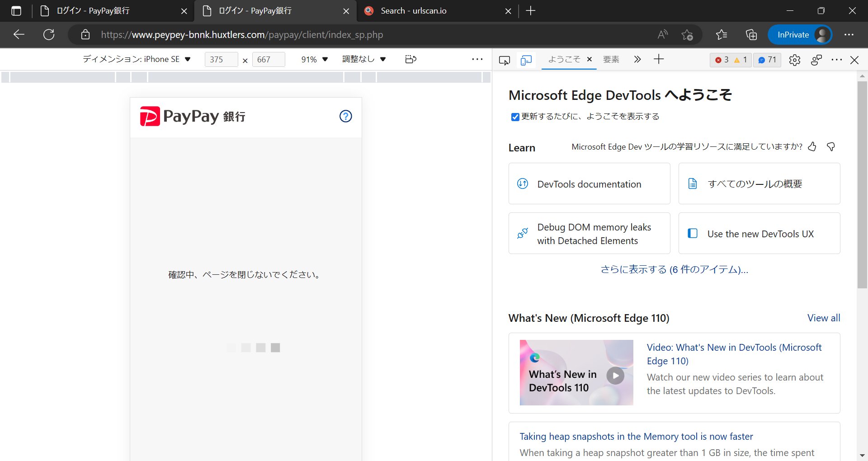
Task: Open Taking heap snapshots article link
Action: click(x=636, y=436)
